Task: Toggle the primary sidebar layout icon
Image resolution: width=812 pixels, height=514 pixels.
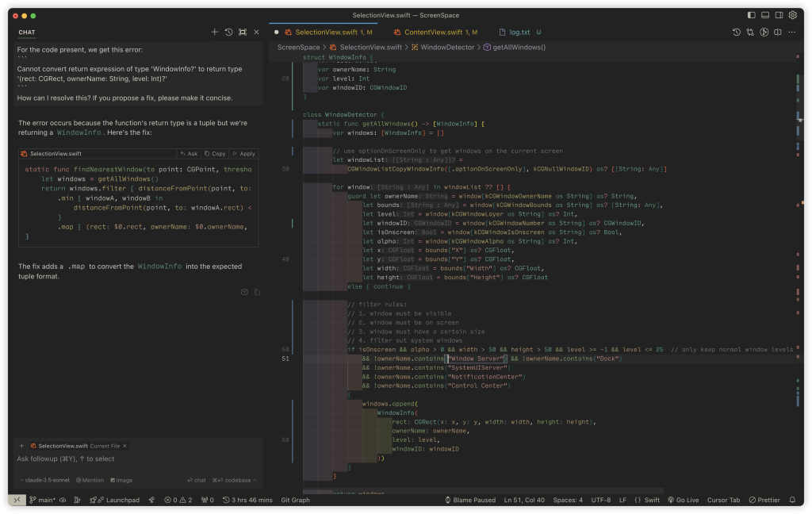Action: [752, 15]
